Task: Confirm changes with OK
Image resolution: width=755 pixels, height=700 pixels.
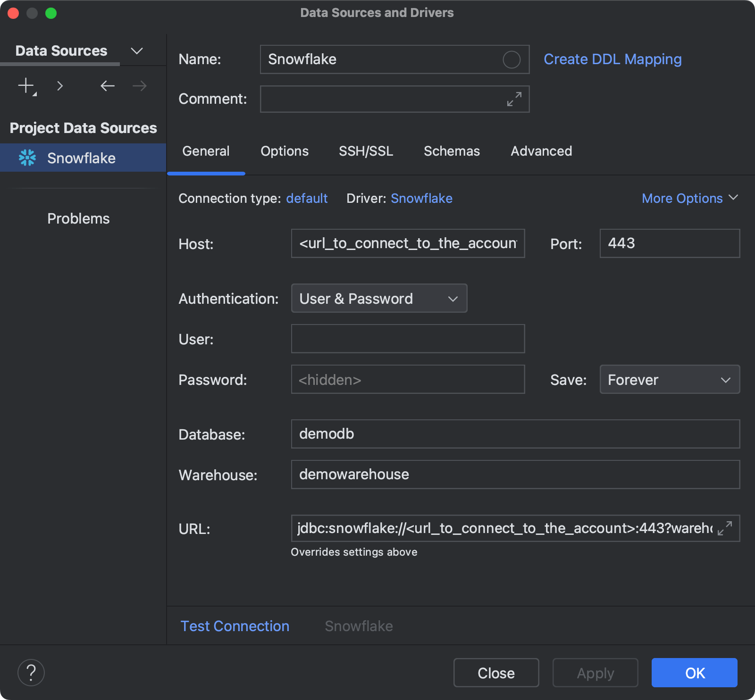Action: point(694,673)
